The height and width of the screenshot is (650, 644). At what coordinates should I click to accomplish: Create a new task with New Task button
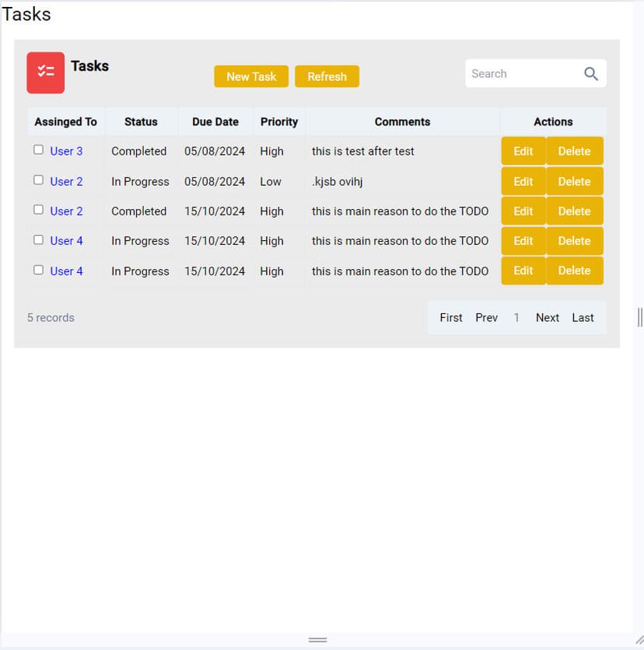point(251,76)
